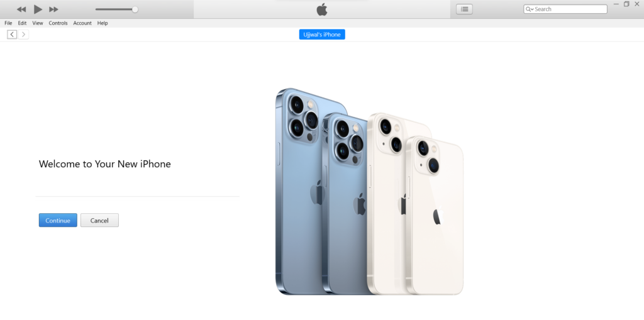Click the Apple logo in the header
644x320 pixels.
pyautogui.click(x=322, y=9)
